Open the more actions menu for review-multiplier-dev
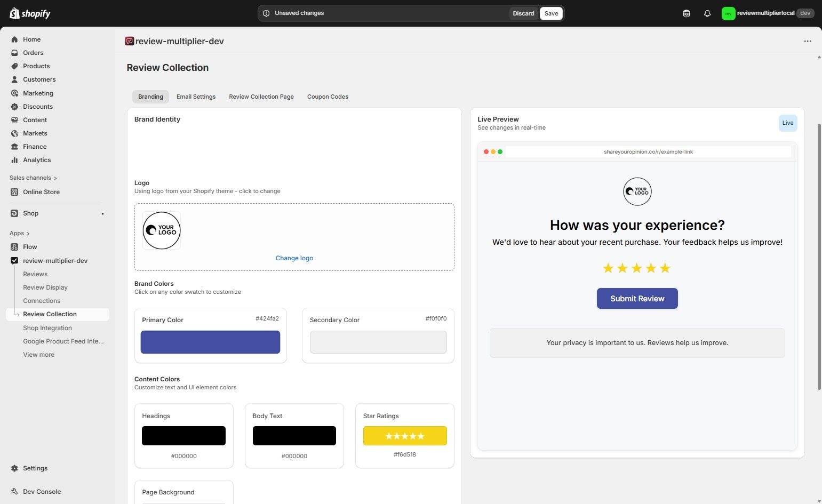 point(808,41)
